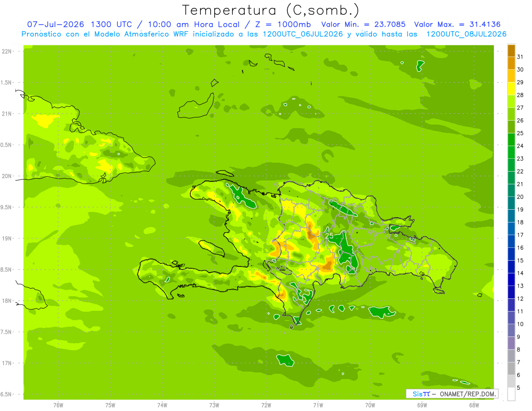This screenshot has width=532, height=411.
Task: Click the "75W" longitude label
Action: coord(110,405)
